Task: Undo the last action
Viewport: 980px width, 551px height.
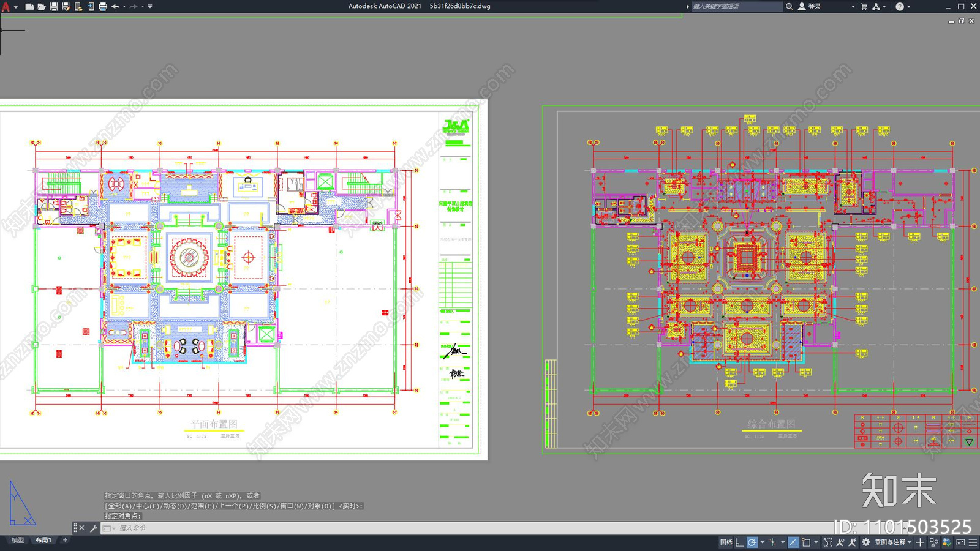Action: (115, 6)
